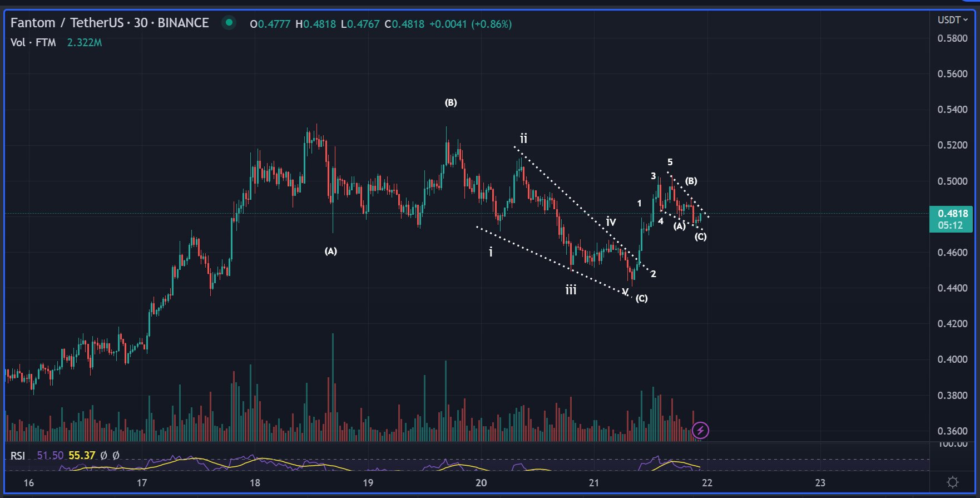The width and height of the screenshot is (980, 498).
Task: Click the wave 5 label at peak
Action: [670, 162]
